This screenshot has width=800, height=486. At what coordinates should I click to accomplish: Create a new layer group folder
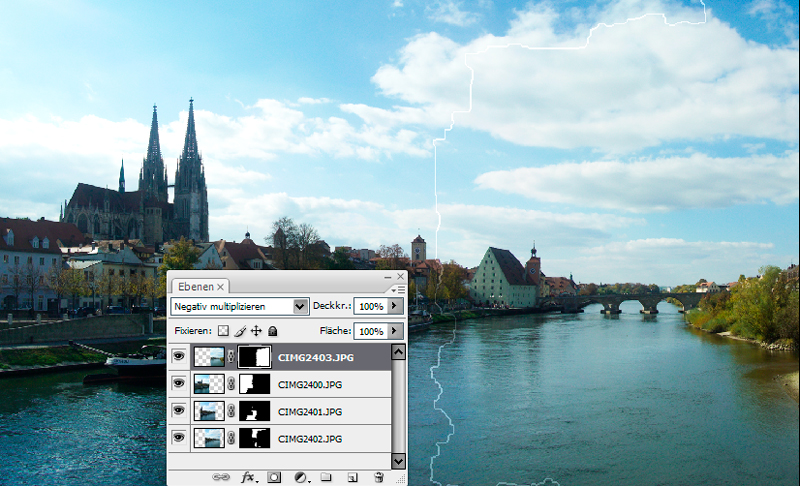click(x=326, y=477)
